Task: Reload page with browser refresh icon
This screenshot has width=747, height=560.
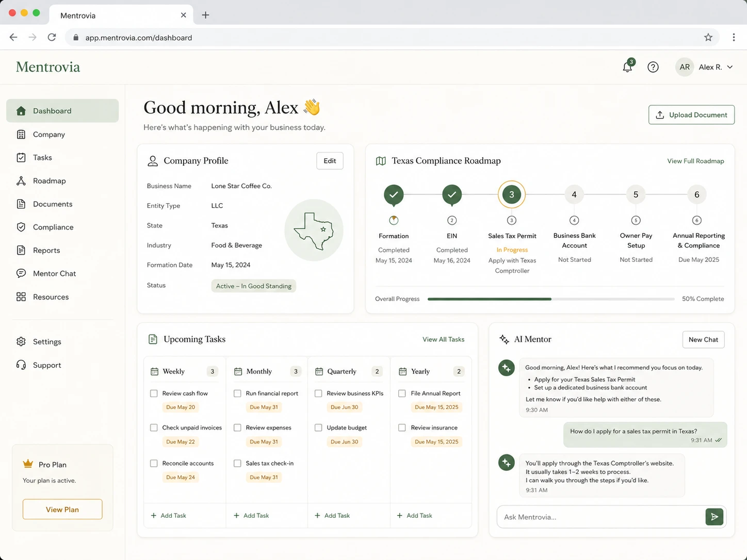Action: tap(52, 37)
